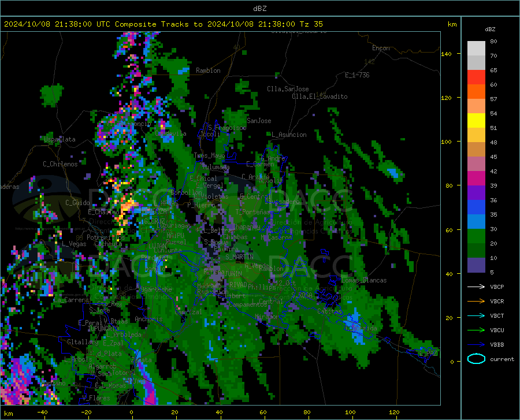Click the blue VBBB arrow in legend
This screenshot has width=520, height=420.
click(476, 345)
